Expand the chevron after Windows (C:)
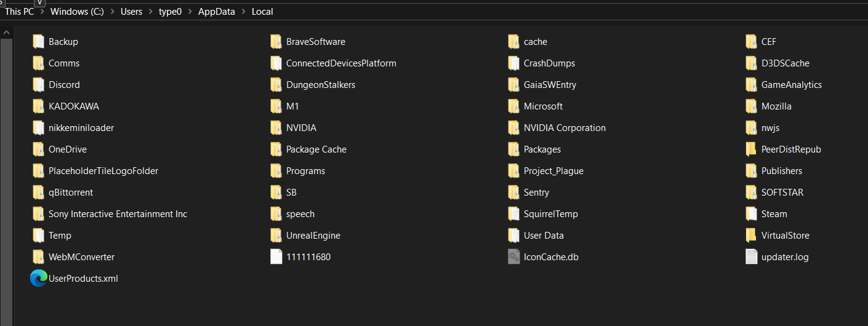Screen dimensions: 868x326 pos(112,12)
